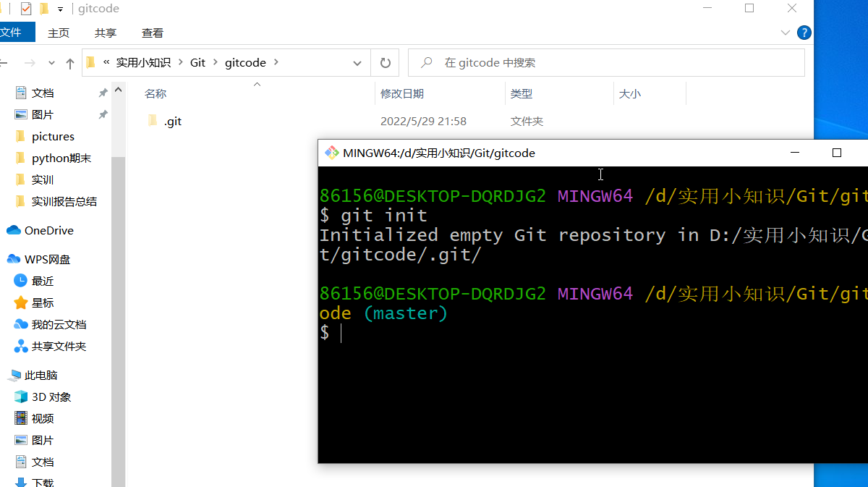Click the search box 在 gitcode 中搜索
This screenshot has width=868, height=487.
point(606,63)
